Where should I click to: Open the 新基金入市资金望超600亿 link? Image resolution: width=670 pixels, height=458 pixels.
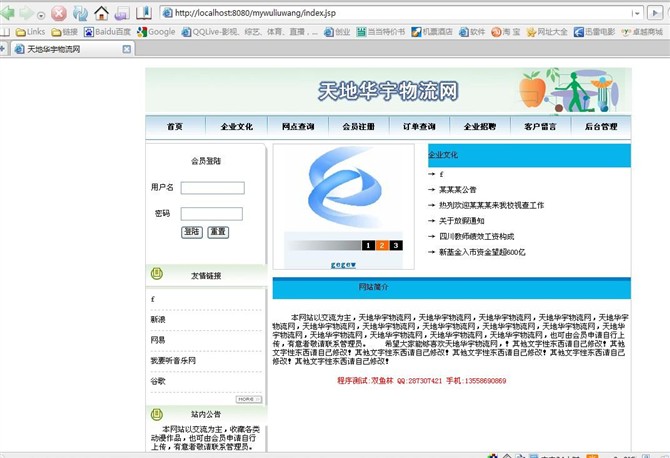click(x=482, y=252)
